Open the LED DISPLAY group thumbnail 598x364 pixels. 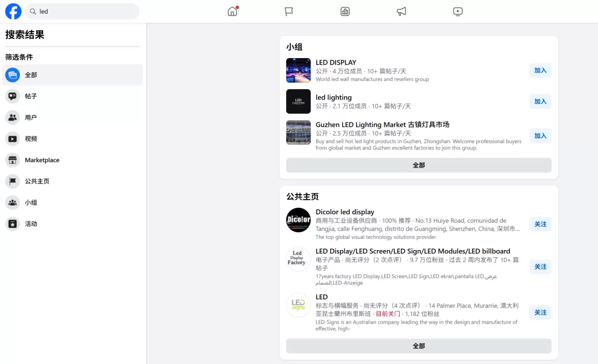point(298,70)
